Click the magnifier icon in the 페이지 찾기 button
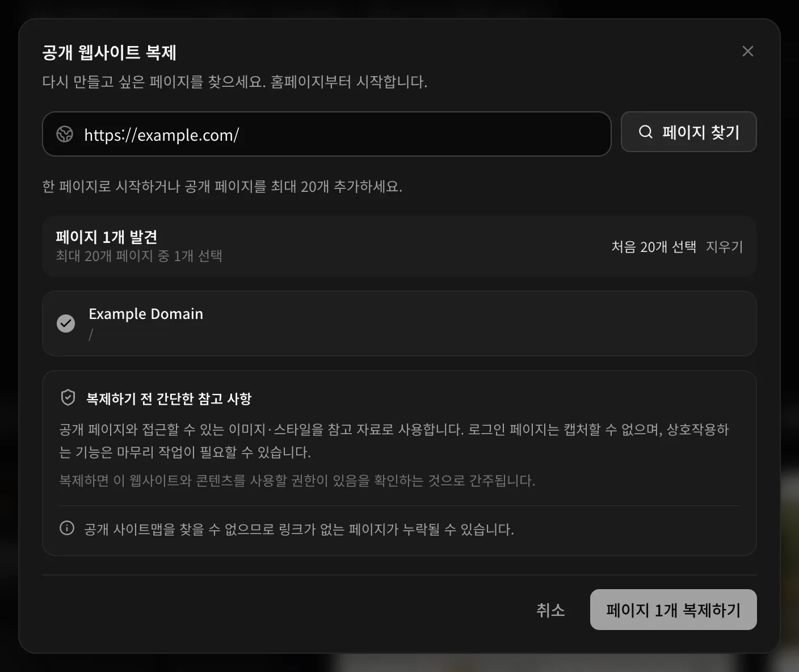 (x=646, y=132)
